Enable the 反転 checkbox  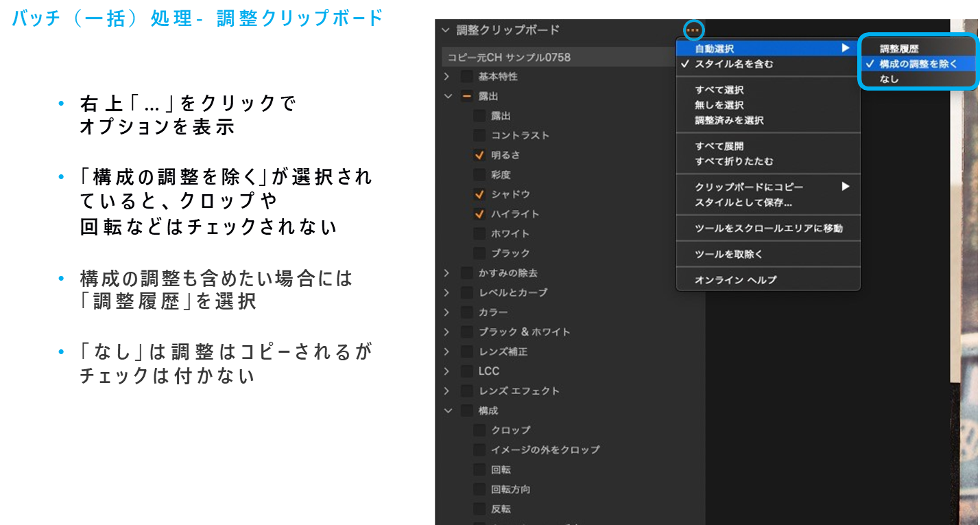coord(479,509)
